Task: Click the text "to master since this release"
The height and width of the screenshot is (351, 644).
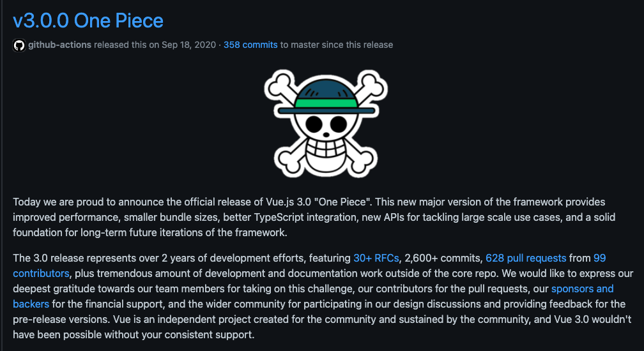Action: [337, 45]
